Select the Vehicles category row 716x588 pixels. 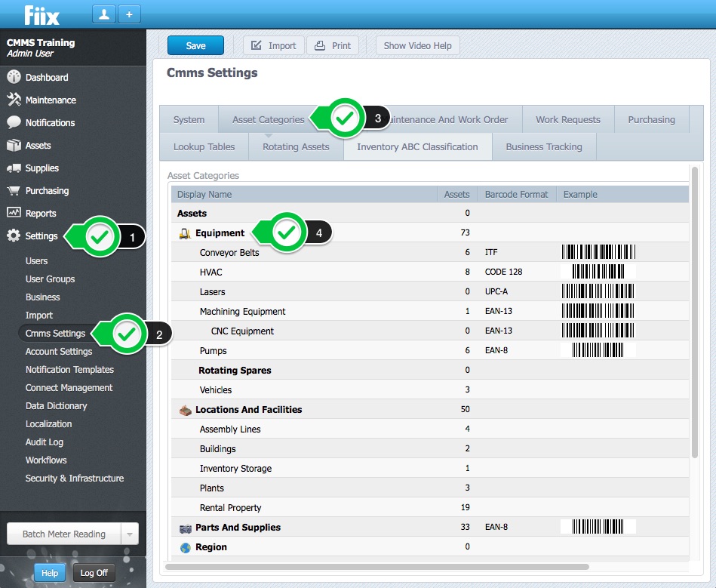coord(430,389)
